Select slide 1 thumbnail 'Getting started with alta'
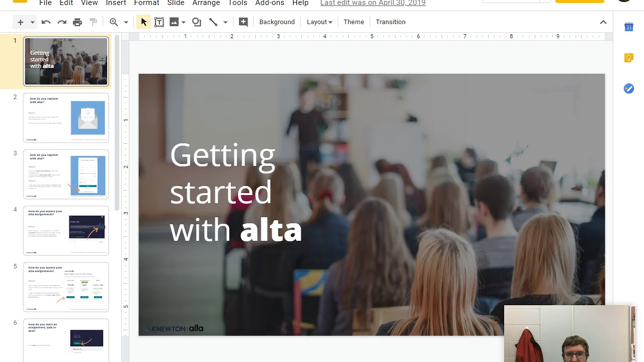The image size is (644, 362). click(x=66, y=61)
